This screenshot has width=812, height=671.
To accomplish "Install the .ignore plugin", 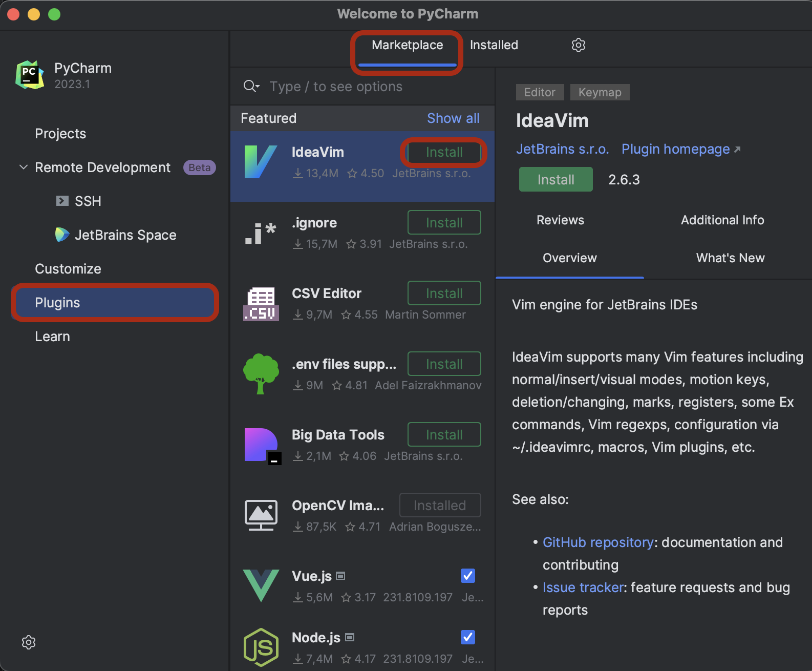I will (444, 223).
